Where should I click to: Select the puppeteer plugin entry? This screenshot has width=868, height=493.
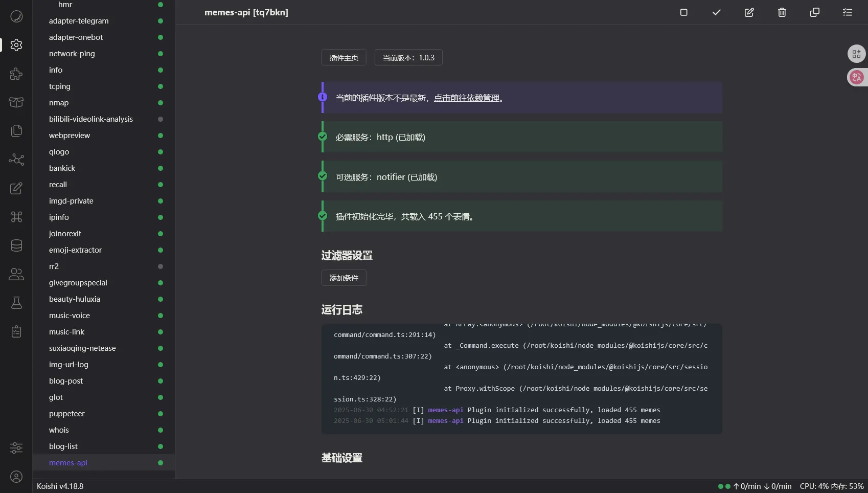(67, 414)
